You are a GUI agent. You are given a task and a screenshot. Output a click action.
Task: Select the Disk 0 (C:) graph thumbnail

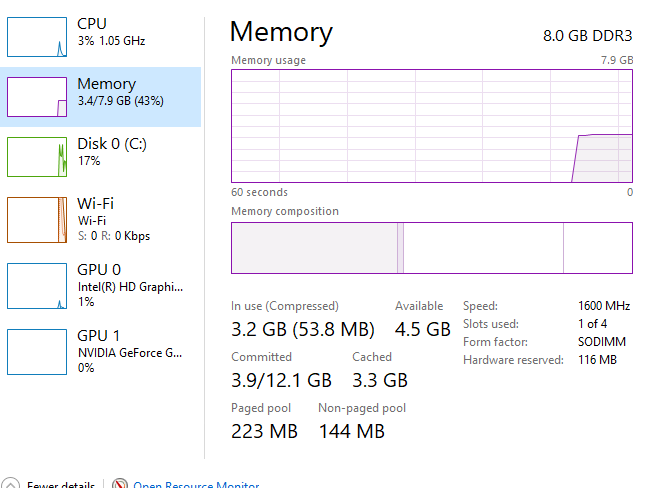coord(37,157)
